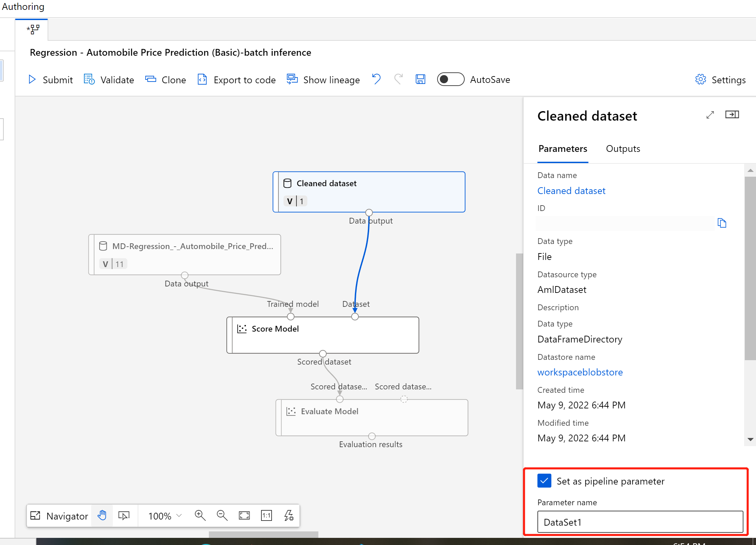This screenshot has width=756, height=545.
Task: Click the zoom in magnifier
Action: pos(200,515)
